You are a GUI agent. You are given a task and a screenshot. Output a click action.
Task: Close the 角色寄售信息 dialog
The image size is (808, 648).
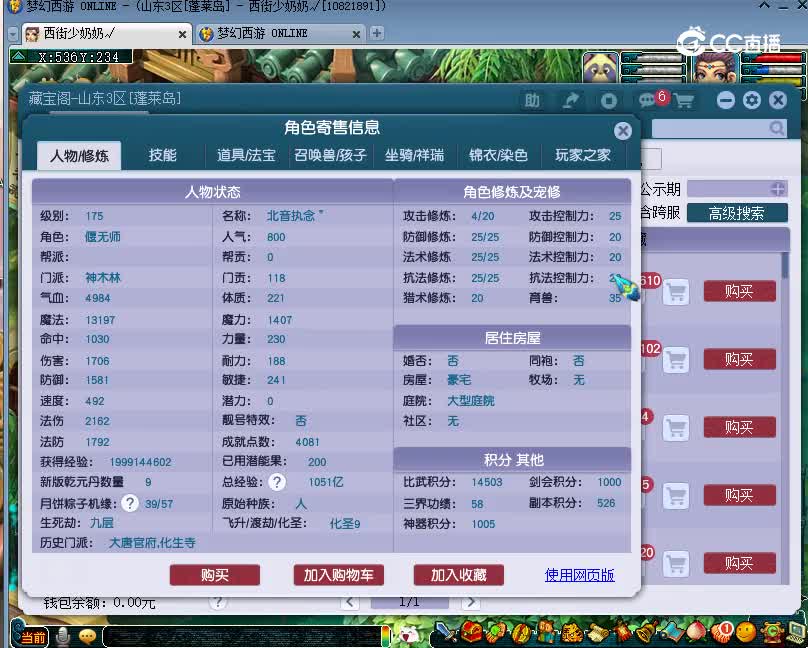click(x=622, y=131)
